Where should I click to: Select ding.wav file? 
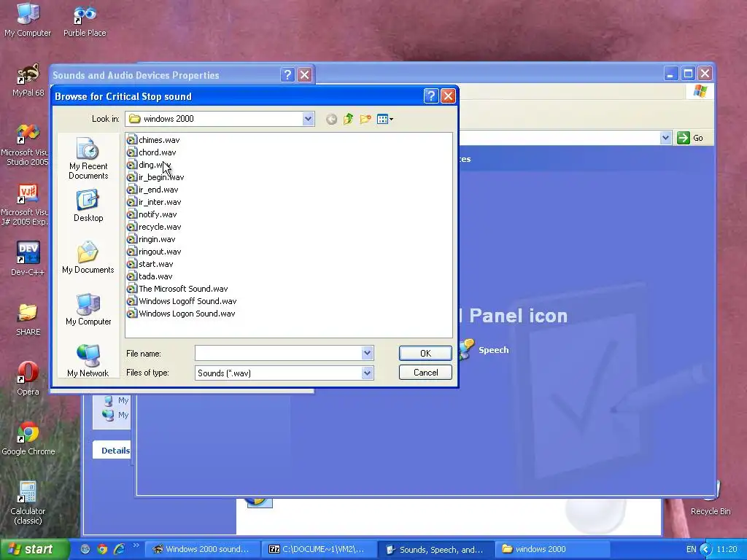coord(149,165)
